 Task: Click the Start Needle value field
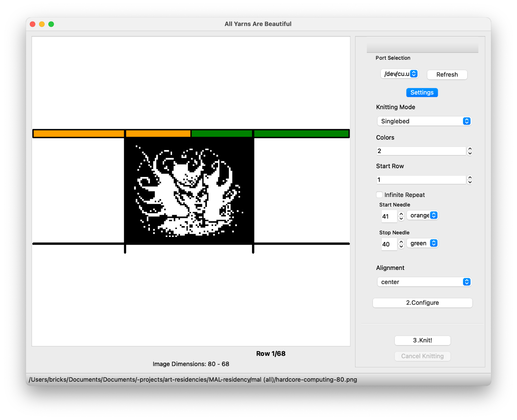point(389,216)
